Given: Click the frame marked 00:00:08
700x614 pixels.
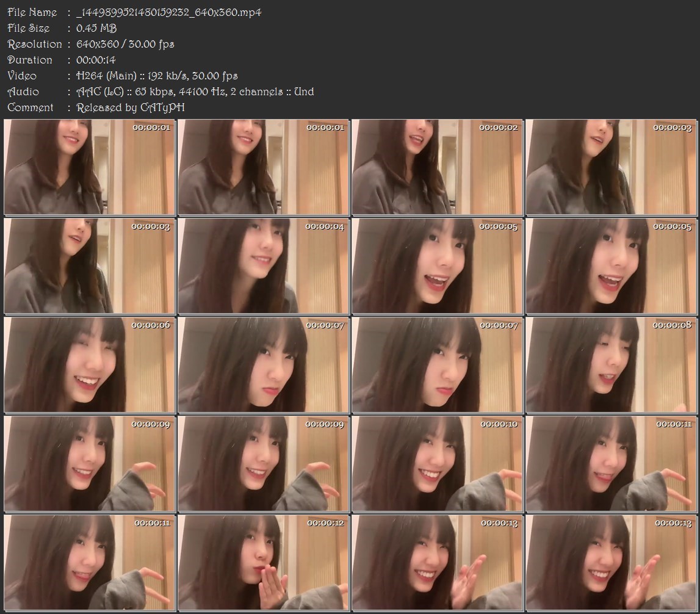Looking at the screenshot, I should click(611, 364).
